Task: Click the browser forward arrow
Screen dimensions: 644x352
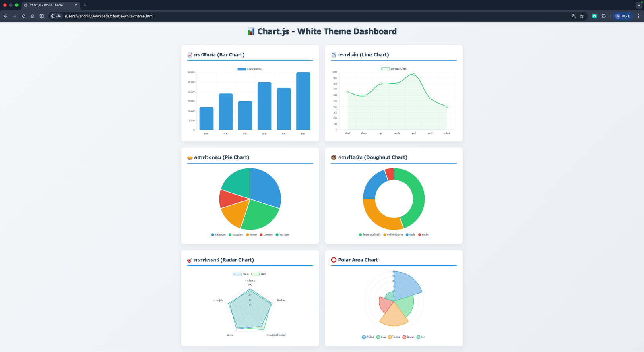Action: pos(14,16)
